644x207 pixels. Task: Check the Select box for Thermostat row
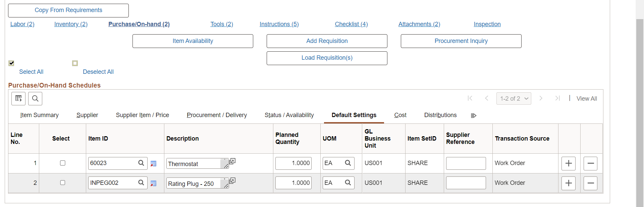63,163
